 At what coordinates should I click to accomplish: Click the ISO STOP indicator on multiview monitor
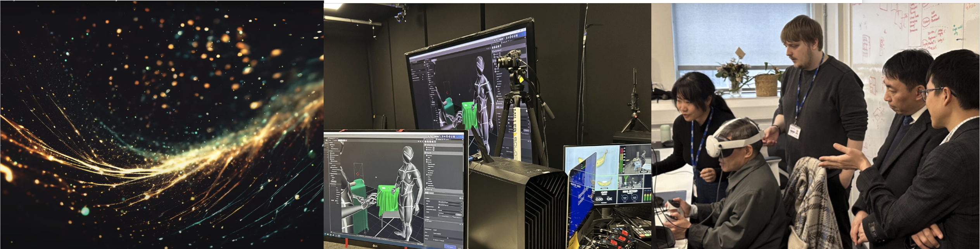[x=629, y=192]
